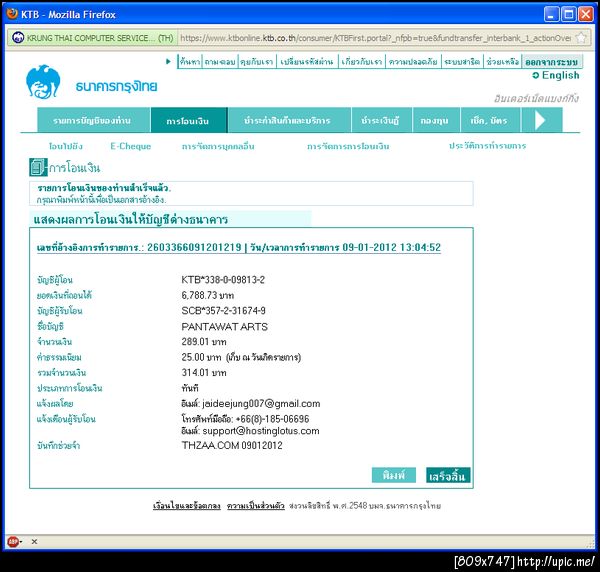This screenshot has width=600, height=572.
Task: Switch to the รายการบัญชีของท่าน tab
Action: pyautogui.click(x=92, y=120)
